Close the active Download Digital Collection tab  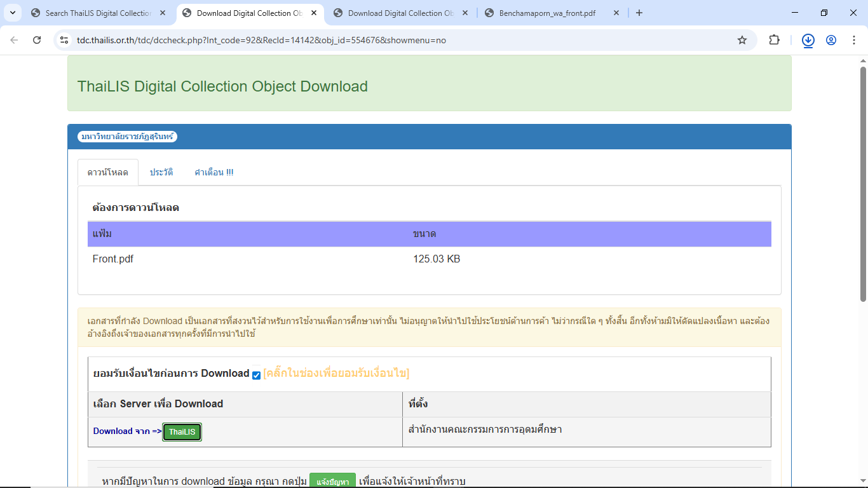point(314,13)
